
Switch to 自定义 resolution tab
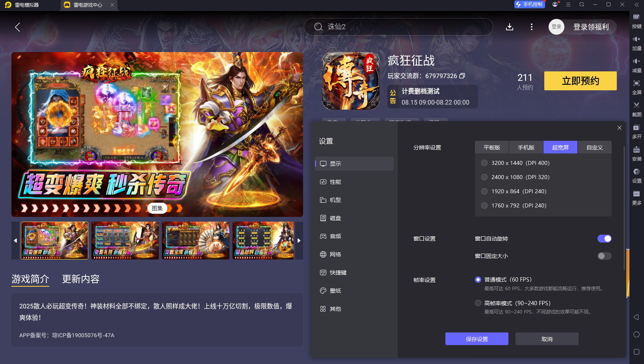(595, 147)
